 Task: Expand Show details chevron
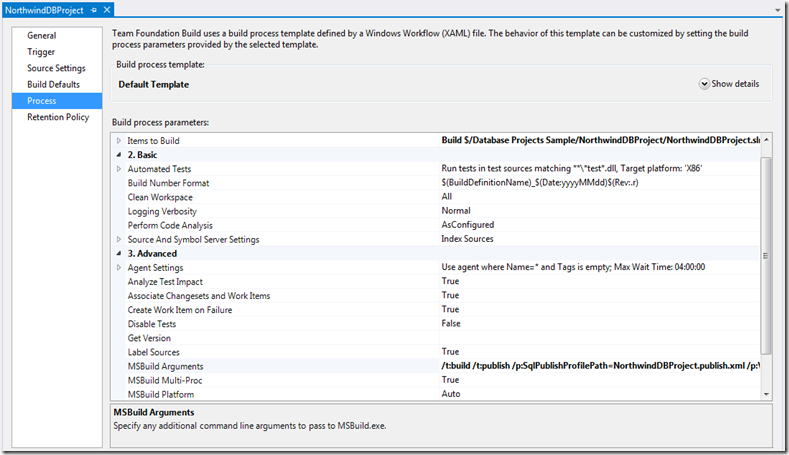coord(704,84)
